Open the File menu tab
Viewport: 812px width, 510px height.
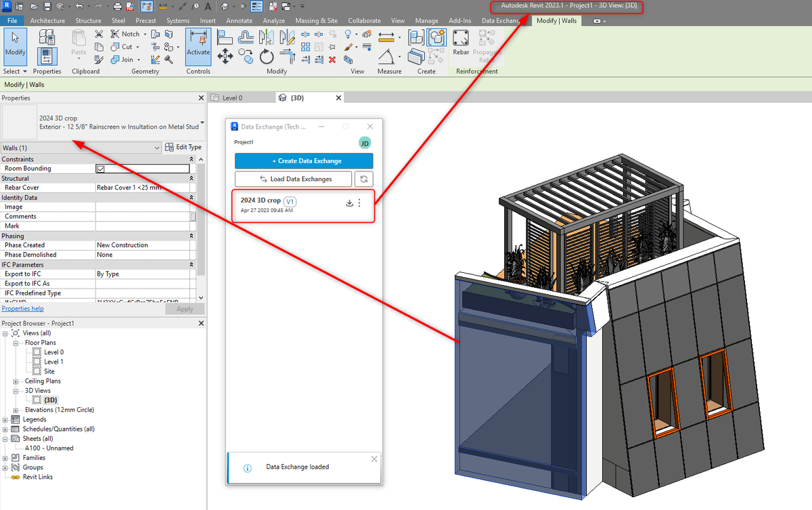[x=12, y=21]
